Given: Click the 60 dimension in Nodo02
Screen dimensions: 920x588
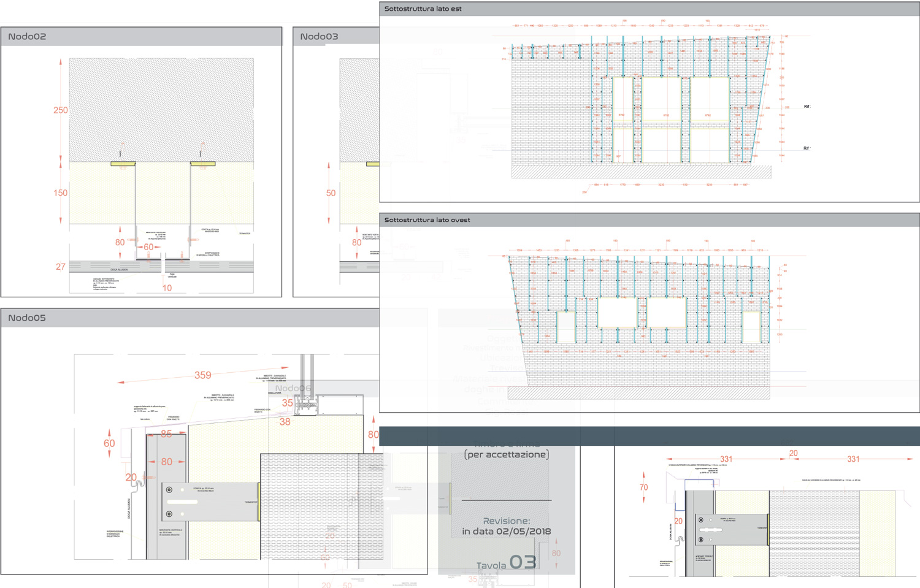Looking at the screenshot, I should (x=148, y=247).
